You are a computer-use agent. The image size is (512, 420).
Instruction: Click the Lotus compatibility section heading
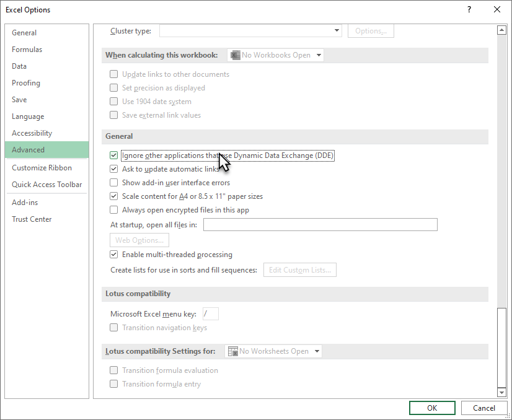(x=138, y=294)
